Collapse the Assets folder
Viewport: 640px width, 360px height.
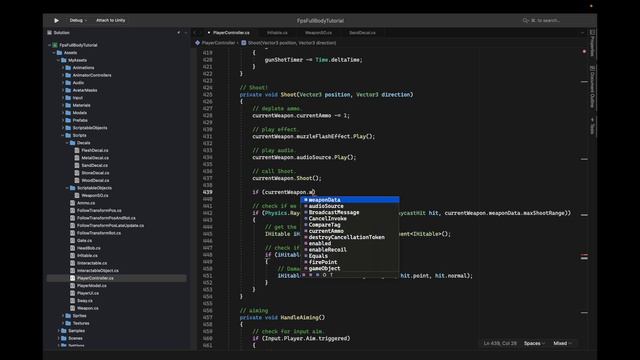[x=53, y=53]
